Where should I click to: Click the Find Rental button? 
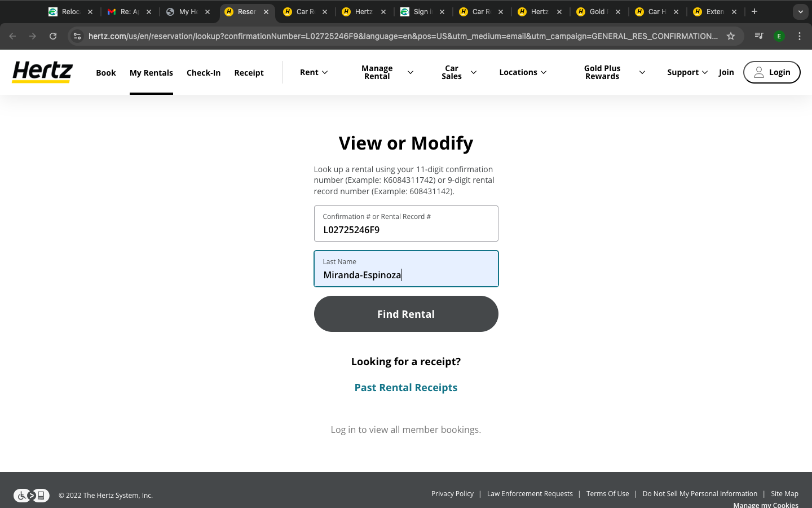click(x=406, y=314)
